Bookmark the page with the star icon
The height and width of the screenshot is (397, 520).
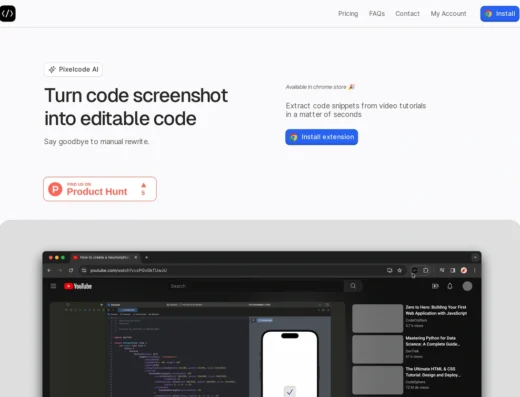[x=399, y=270]
